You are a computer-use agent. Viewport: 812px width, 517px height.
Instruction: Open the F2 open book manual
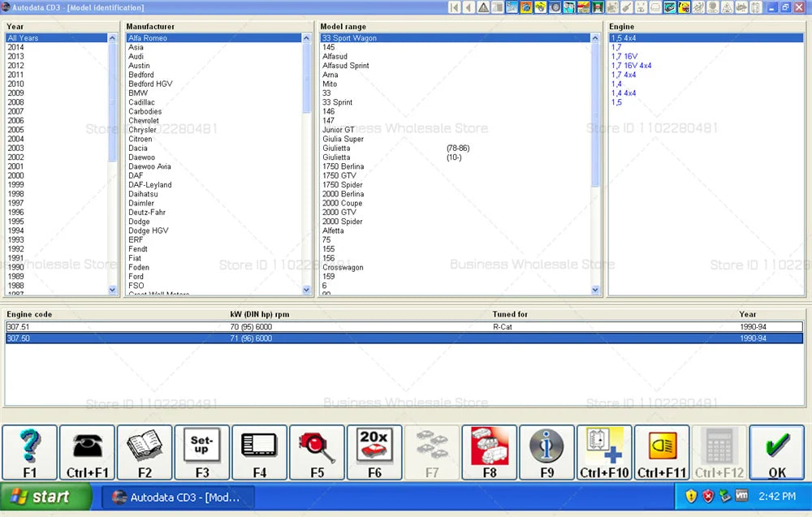[145, 452]
